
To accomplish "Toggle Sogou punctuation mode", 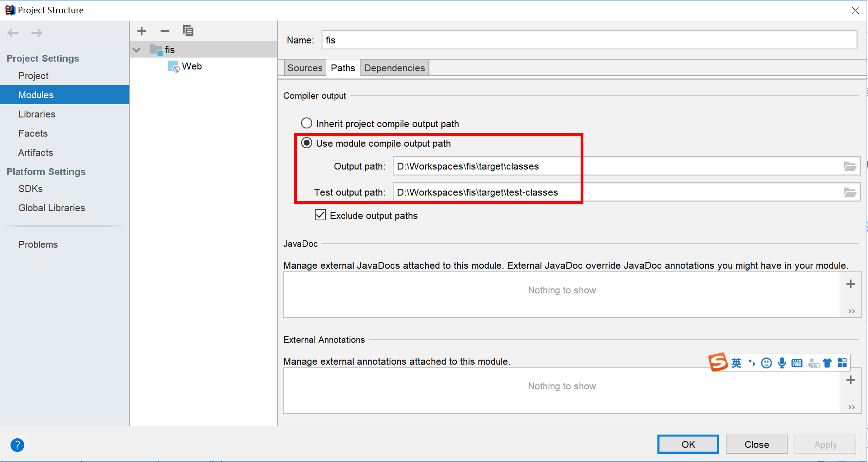I will click(752, 363).
